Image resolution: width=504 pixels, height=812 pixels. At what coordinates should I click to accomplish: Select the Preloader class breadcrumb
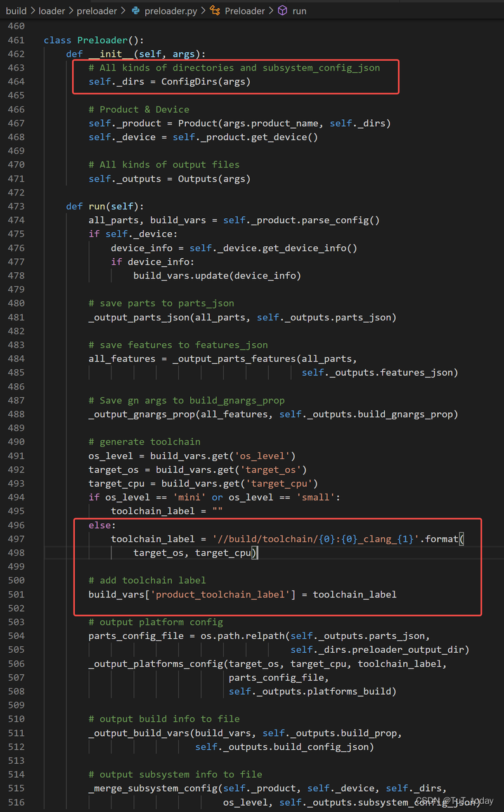[244, 11]
